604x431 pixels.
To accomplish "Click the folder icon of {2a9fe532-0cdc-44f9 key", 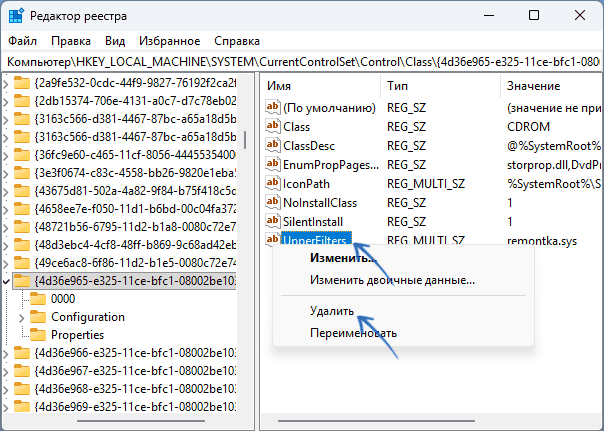I will [22, 83].
